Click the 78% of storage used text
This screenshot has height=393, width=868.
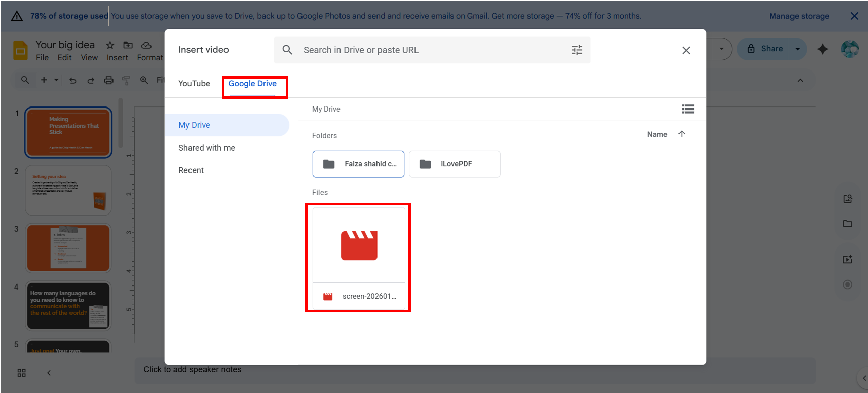(x=69, y=16)
